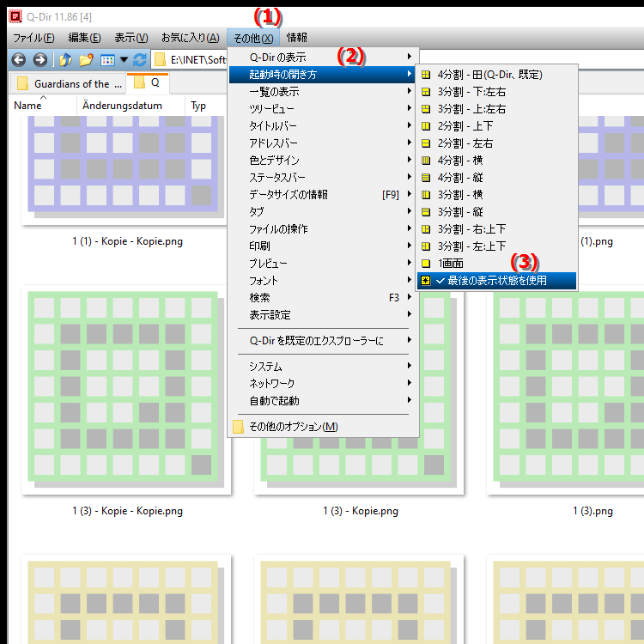The width and height of the screenshot is (644, 644).
Task: Switch to the Guardians of the ... tab
Action: (x=68, y=84)
